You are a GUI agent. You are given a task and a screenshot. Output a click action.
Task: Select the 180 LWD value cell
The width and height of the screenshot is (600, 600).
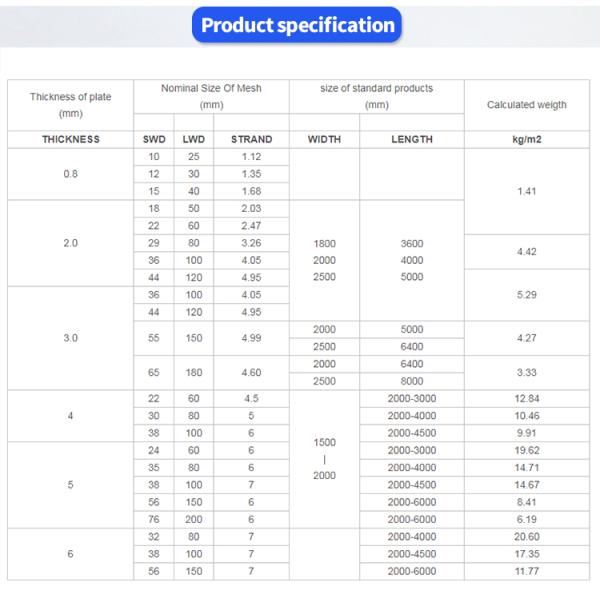point(193,372)
